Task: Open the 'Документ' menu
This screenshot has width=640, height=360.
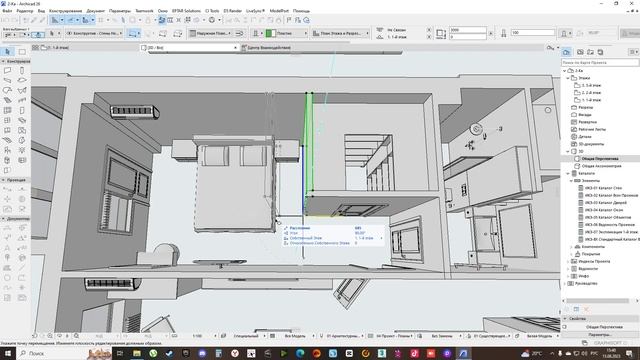Action: [x=96, y=11]
